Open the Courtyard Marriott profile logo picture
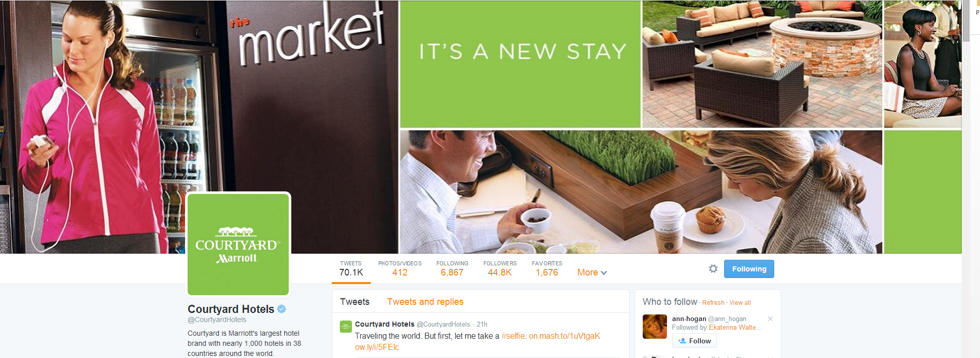 238,244
